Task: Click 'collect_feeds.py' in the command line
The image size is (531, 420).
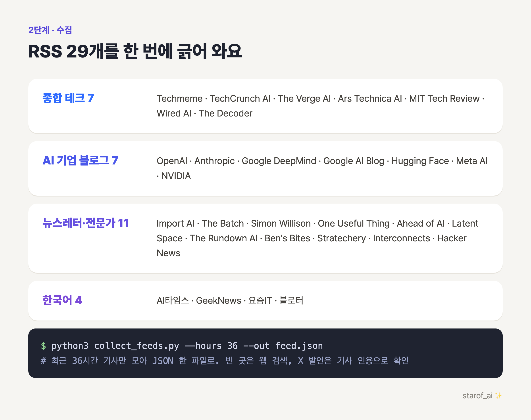Action: tap(137, 346)
